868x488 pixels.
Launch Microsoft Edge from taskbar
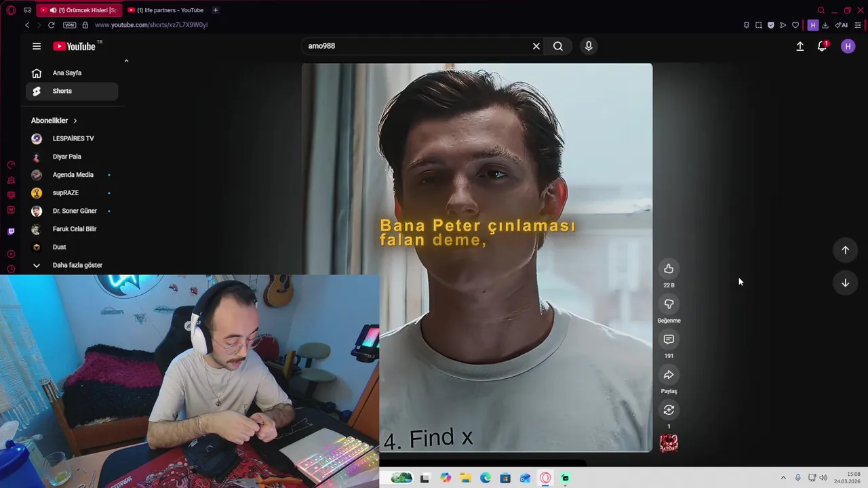click(486, 478)
